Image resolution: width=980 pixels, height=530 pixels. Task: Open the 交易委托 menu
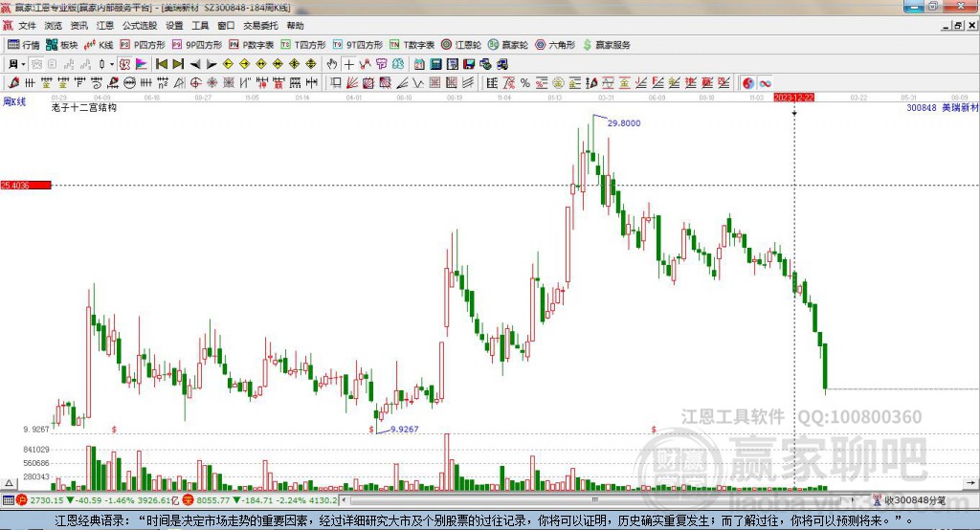(x=260, y=26)
